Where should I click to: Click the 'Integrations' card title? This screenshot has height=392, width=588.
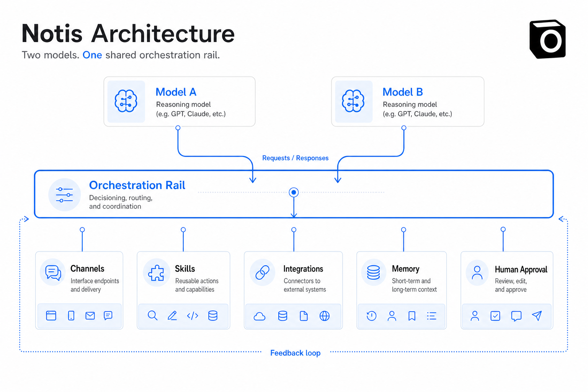303,269
